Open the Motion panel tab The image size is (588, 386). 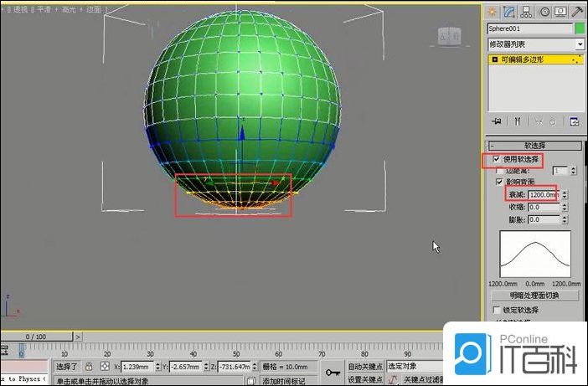click(543, 10)
